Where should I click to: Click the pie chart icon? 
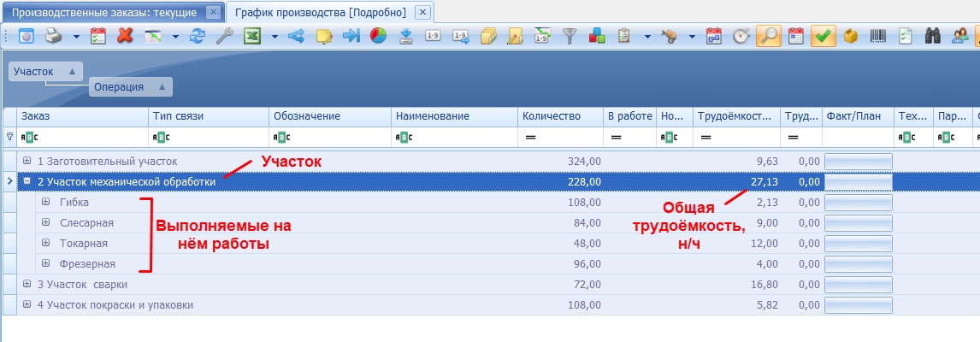pyautogui.click(x=378, y=36)
